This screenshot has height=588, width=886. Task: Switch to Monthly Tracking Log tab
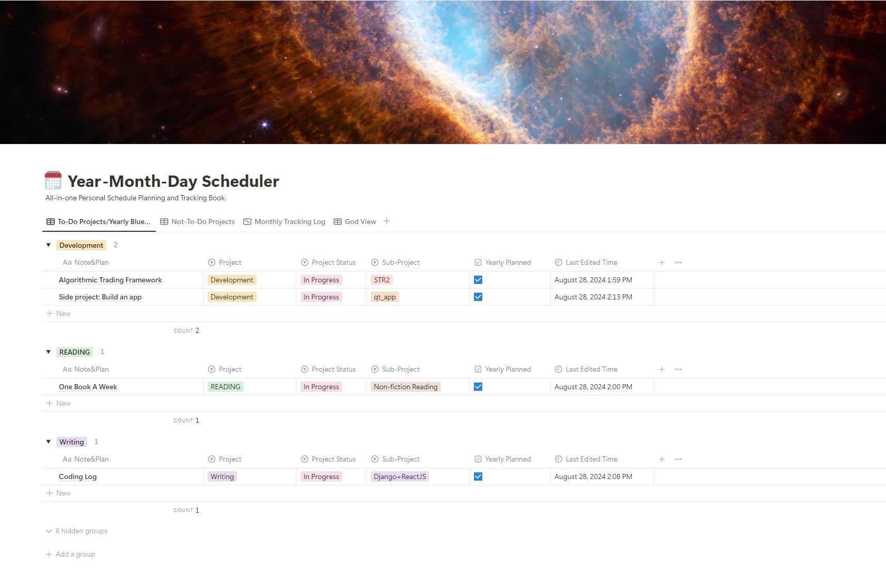coord(289,221)
